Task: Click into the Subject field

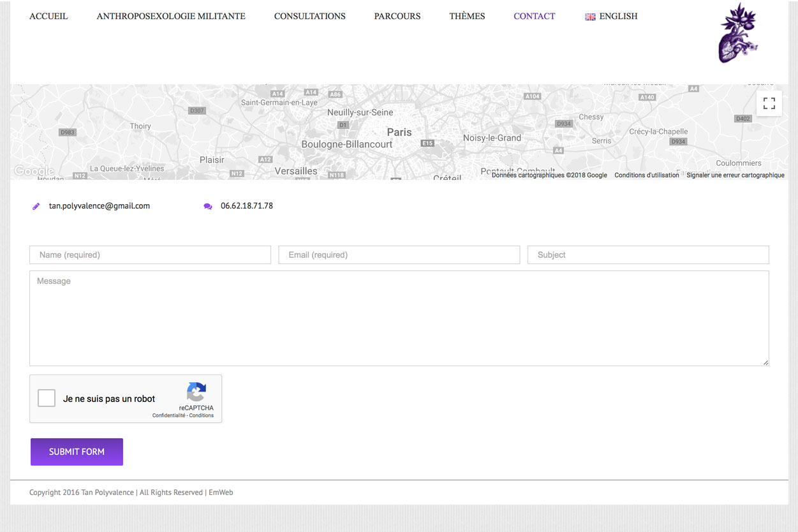Action: (x=648, y=255)
